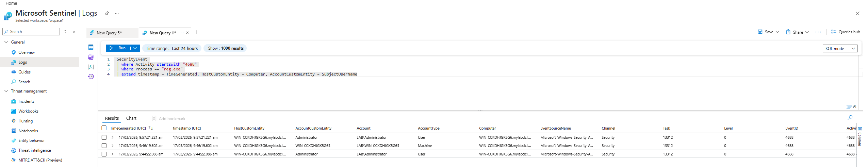Select the checkbox for the 9:46:19.602 am row
The width and height of the screenshot is (868, 167).
(x=104, y=146)
